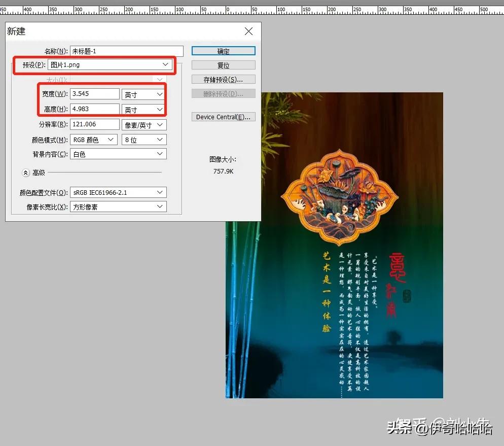Reset the dialog using 复位
The height and width of the screenshot is (446, 504).
tap(223, 65)
